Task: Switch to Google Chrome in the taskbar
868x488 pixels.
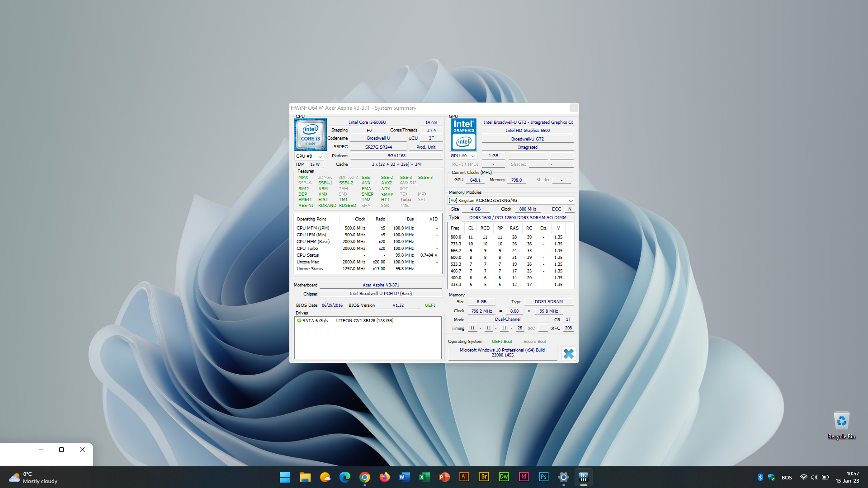Action: (364, 477)
